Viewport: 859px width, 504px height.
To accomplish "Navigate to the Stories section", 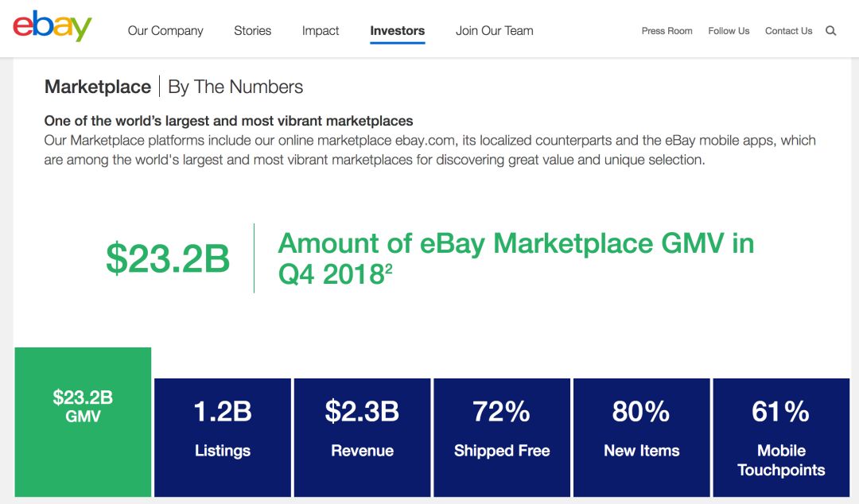I will pos(252,31).
